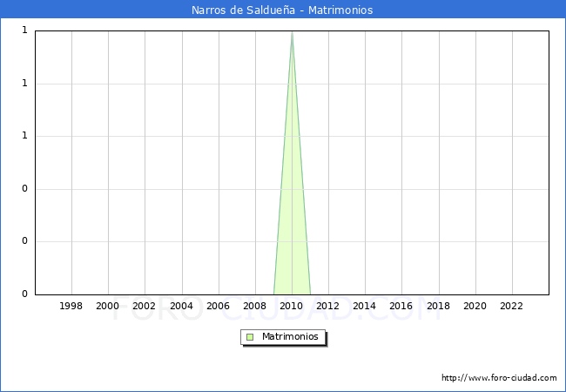Select the 2012 x-axis label

point(327,306)
